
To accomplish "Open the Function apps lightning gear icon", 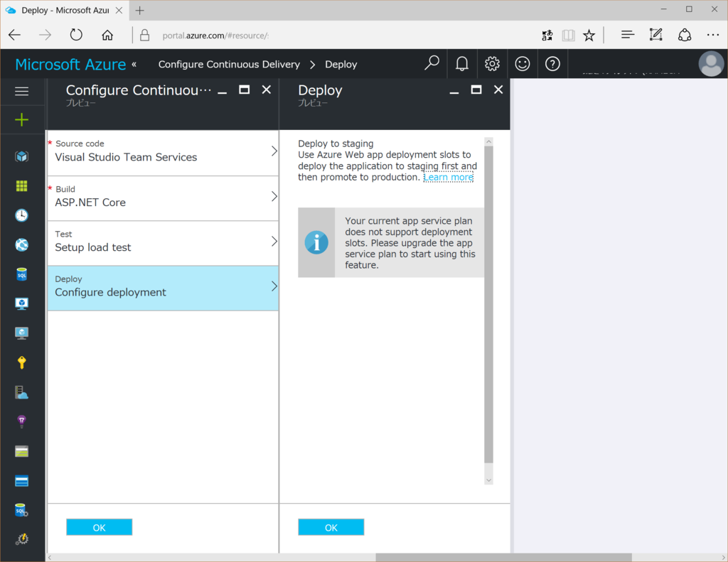I will click(22, 539).
